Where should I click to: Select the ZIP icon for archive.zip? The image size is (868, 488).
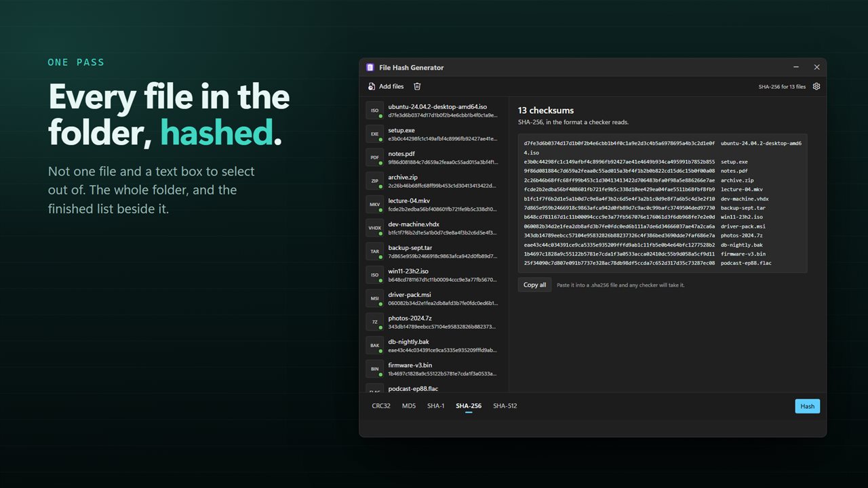[x=374, y=181]
